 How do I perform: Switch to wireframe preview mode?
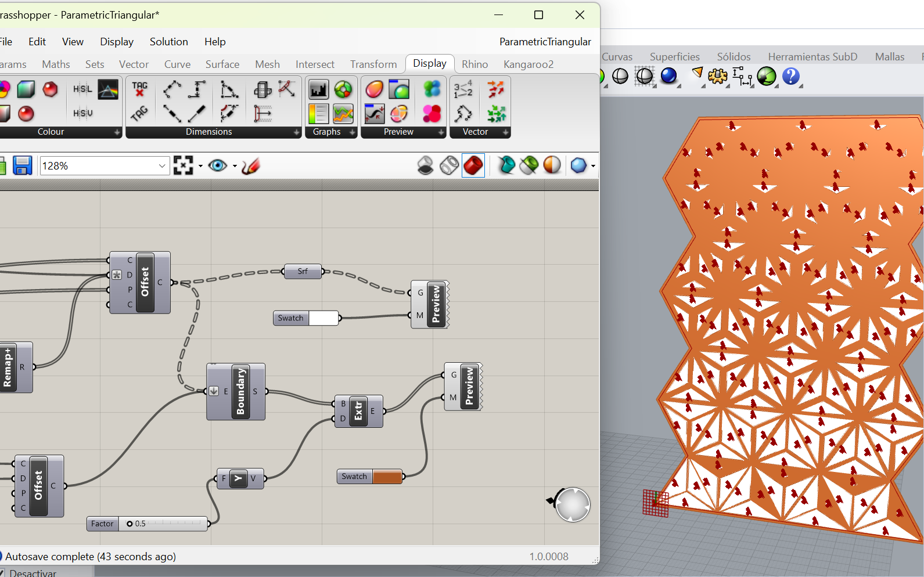[449, 166]
